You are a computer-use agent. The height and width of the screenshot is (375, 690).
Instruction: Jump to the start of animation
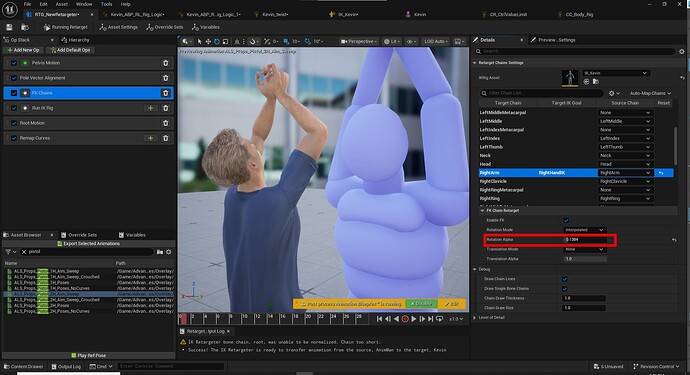click(x=379, y=319)
